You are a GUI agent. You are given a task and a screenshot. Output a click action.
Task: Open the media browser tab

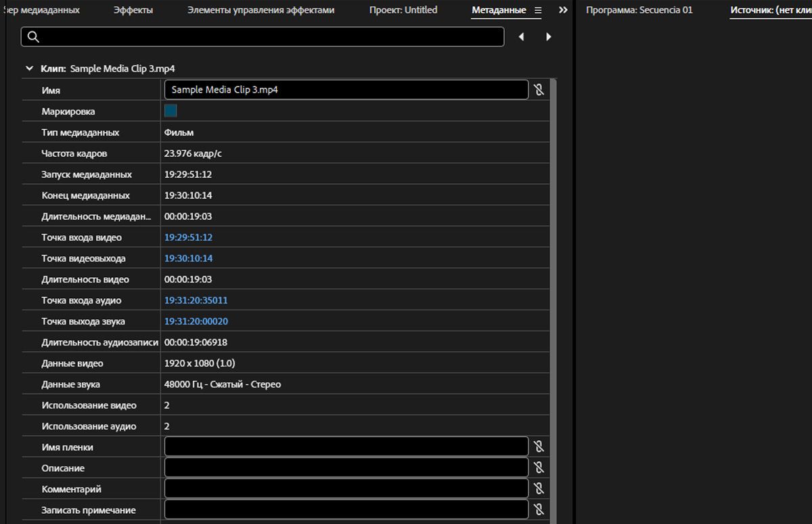point(41,10)
